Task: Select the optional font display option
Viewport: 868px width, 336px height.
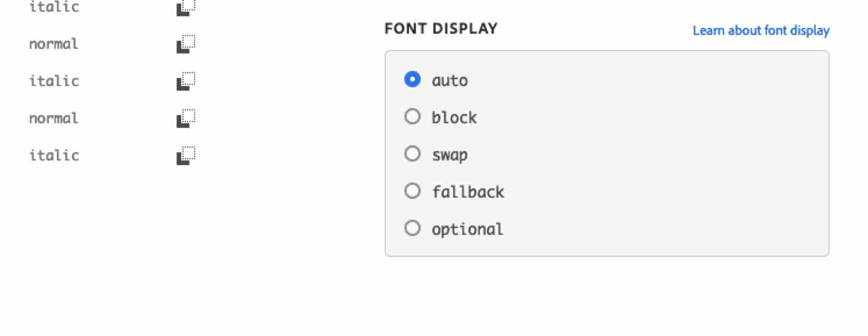Action: [x=413, y=228]
